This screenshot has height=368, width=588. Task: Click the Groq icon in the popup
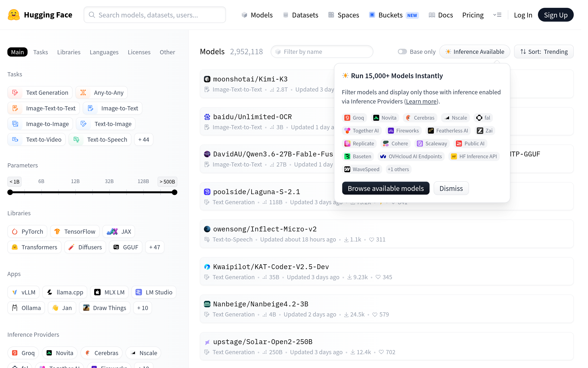pos(347,118)
